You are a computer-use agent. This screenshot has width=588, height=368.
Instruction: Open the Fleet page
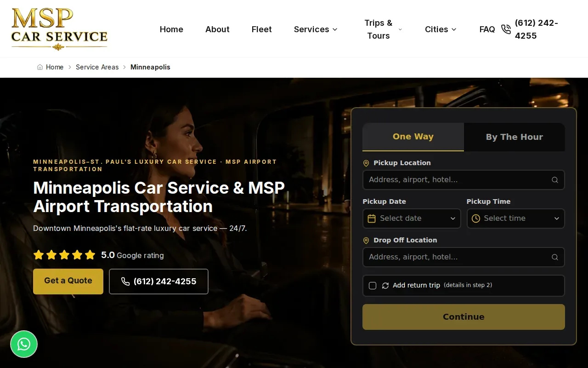coord(262,29)
